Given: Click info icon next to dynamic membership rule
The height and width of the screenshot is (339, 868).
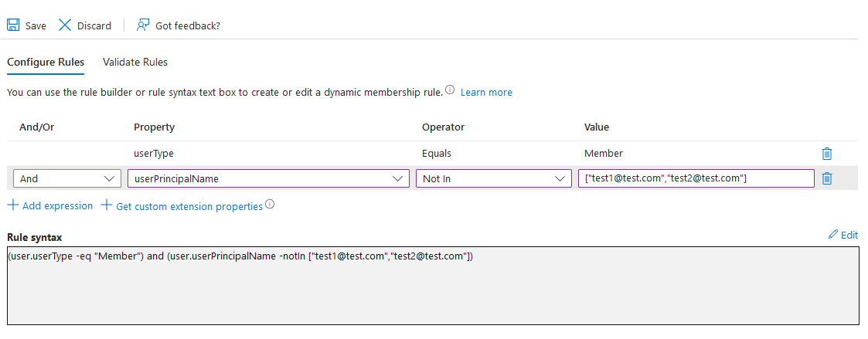Looking at the screenshot, I should 450,91.
